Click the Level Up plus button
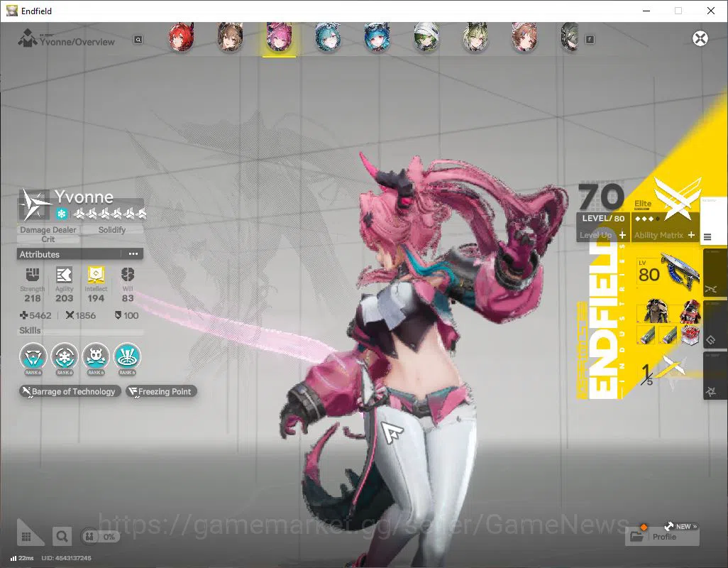 (622, 235)
